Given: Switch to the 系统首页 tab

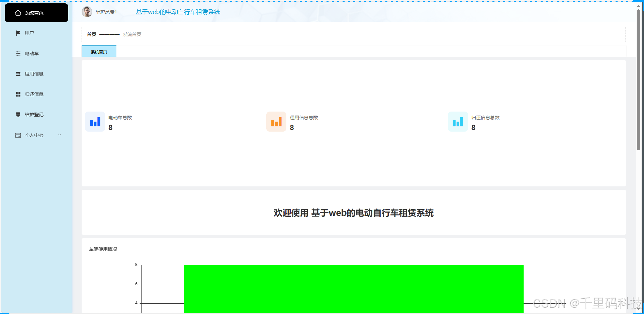Looking at the screenshot, I should tap(99, 51).
